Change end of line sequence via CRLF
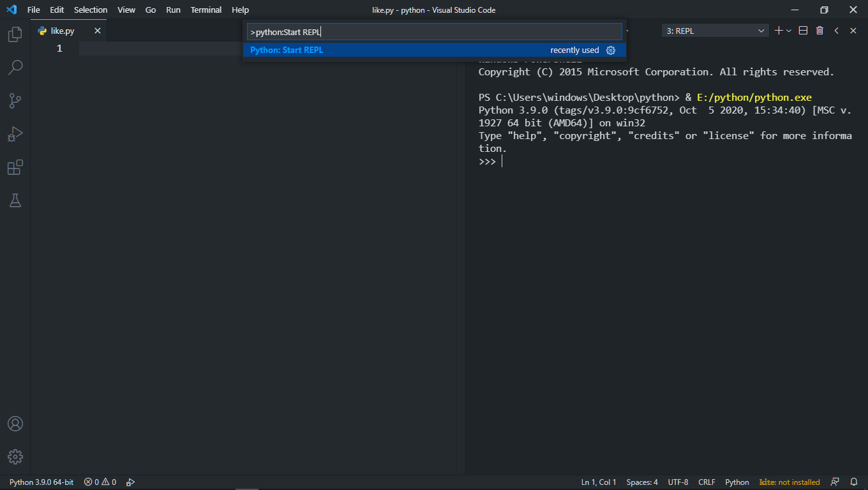This screenshot has width=868, height=490. tap(707, 482)
